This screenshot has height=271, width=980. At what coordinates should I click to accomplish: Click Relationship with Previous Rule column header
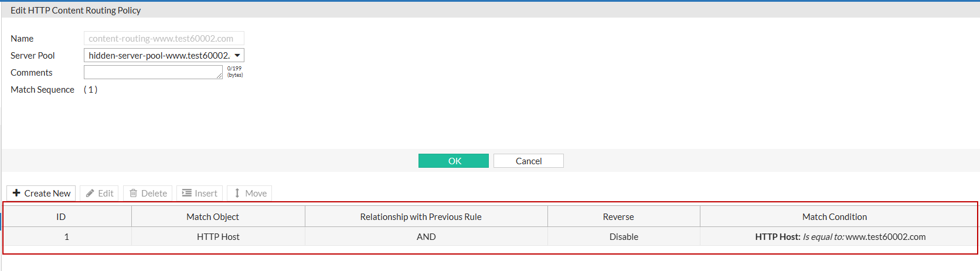(x=420, y=217)
